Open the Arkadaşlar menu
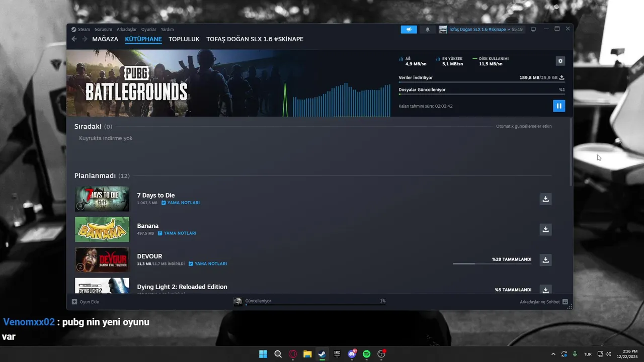Image resolution: width=644 pixels, height=362 pixels. [127, 29]
